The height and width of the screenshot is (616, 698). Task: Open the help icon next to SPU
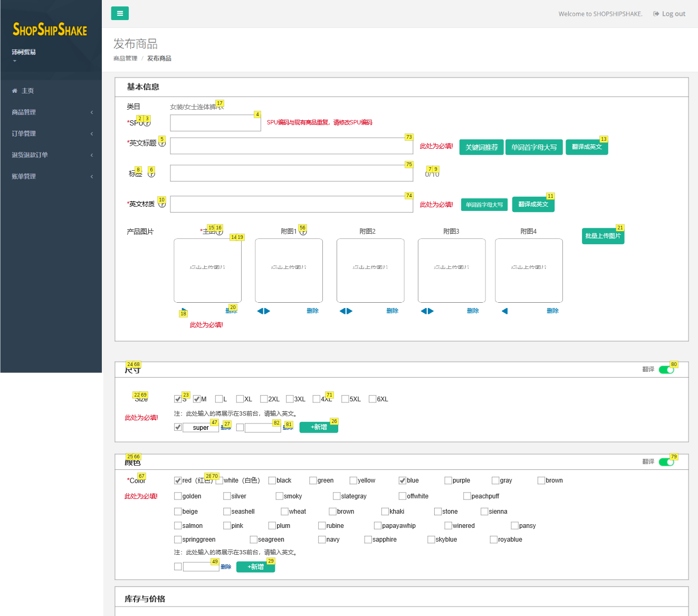pos(147,123)
